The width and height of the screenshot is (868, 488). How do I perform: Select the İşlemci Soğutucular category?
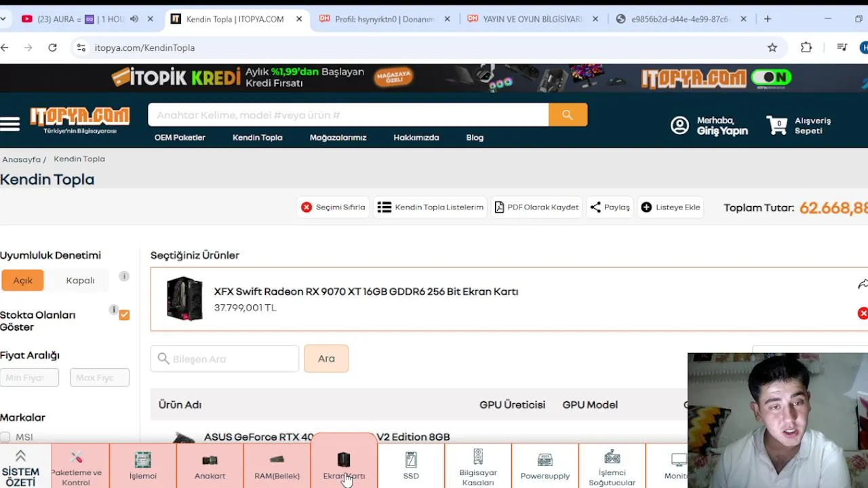point(612,466)
